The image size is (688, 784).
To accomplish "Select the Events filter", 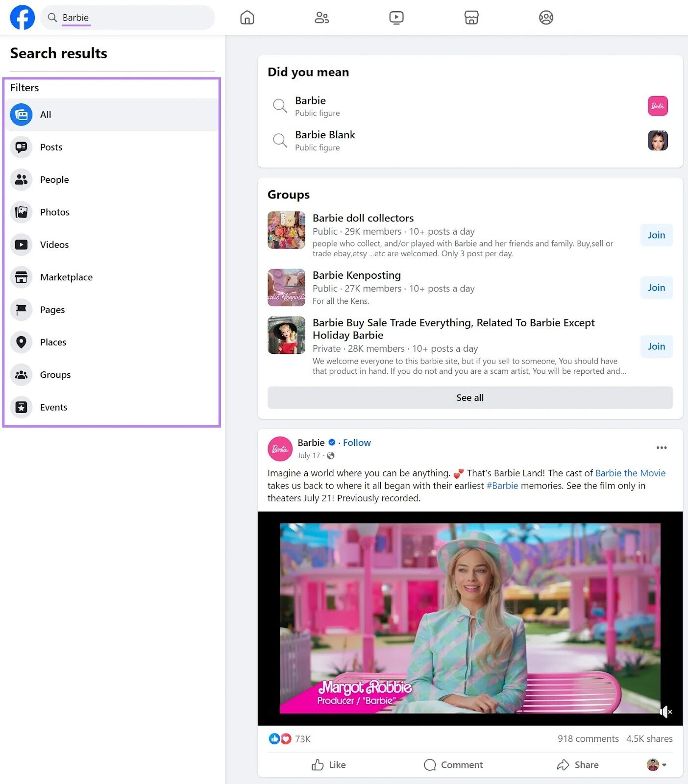I will (53, 407).
